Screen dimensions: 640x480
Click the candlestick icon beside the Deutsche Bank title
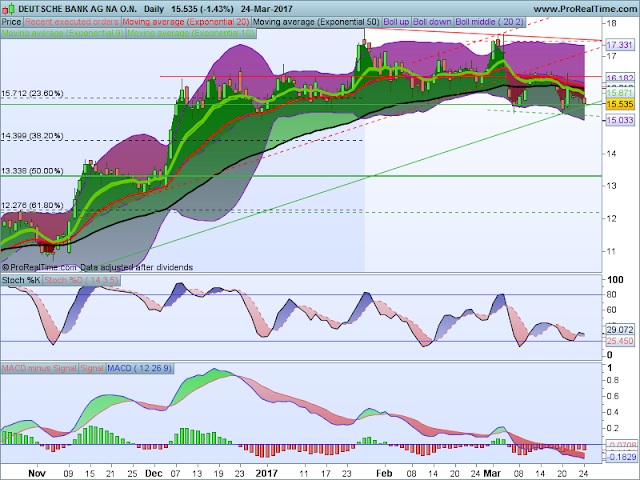(8, 8)
